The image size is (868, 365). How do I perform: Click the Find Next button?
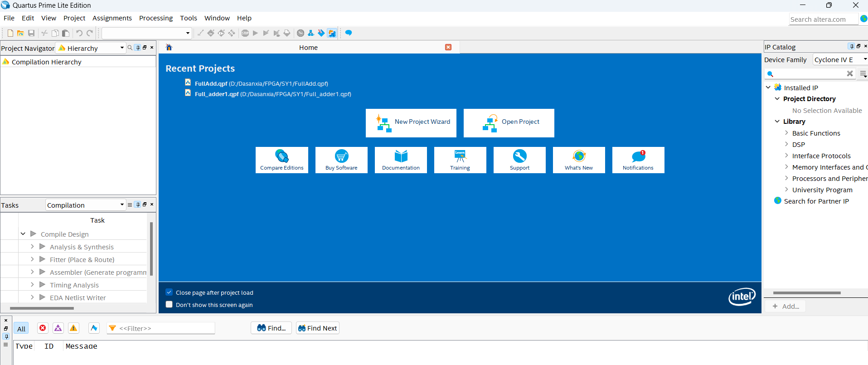(318, 328)
